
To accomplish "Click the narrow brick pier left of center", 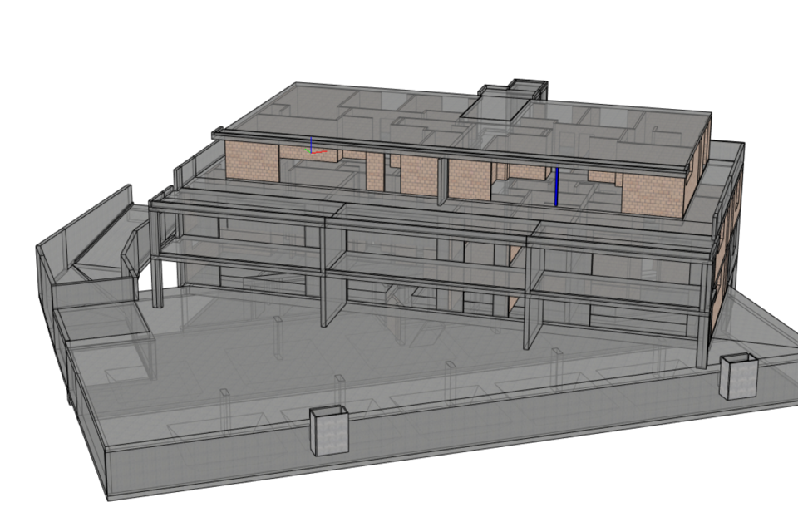I will tap(376, 172).
